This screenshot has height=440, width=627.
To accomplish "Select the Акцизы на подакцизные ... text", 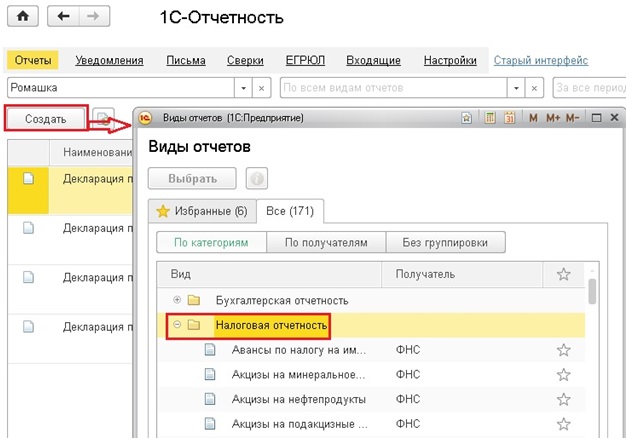I will tap(300, 424).
